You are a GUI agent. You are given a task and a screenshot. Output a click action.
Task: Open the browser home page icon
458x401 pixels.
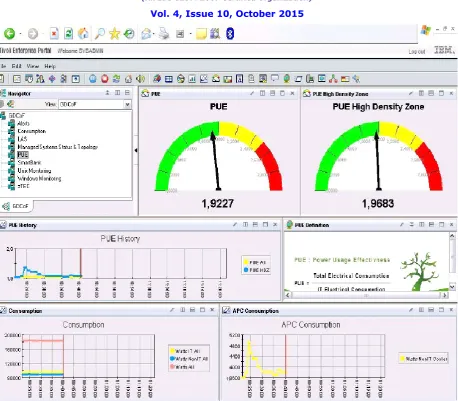pos(83,33)
